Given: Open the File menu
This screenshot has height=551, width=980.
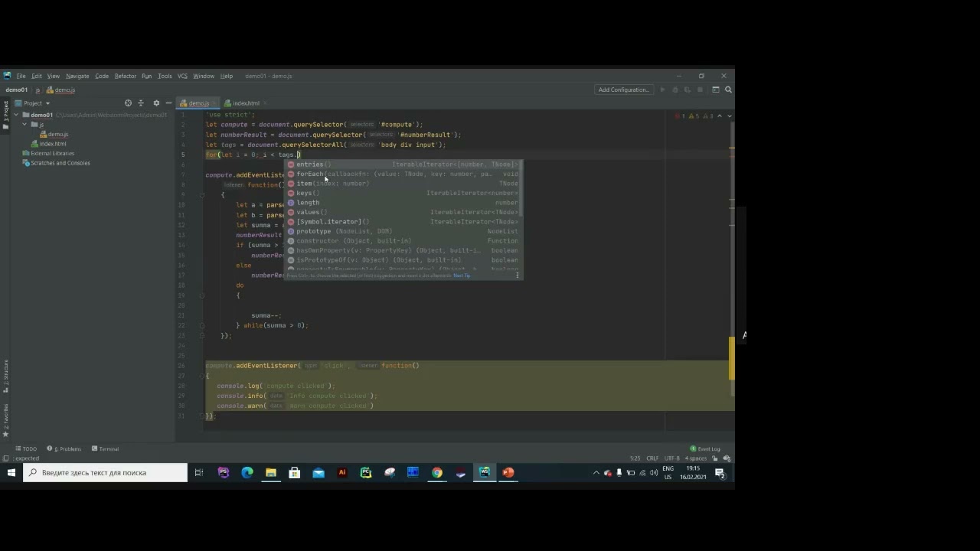Looking at the screenshot, I should [21, 76].
